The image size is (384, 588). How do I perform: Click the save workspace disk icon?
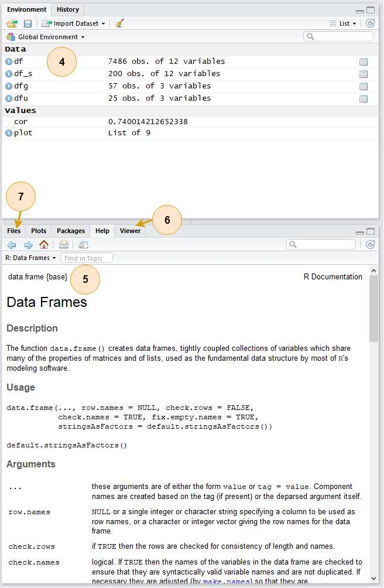point(28,23)
